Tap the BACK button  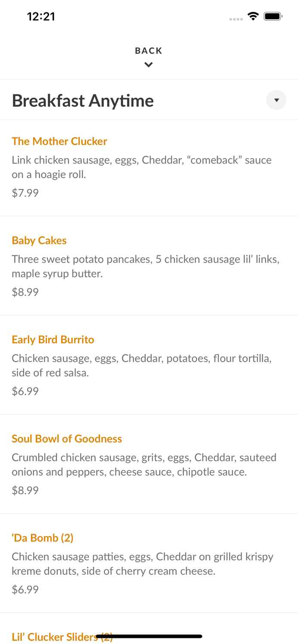pos(149,50)
